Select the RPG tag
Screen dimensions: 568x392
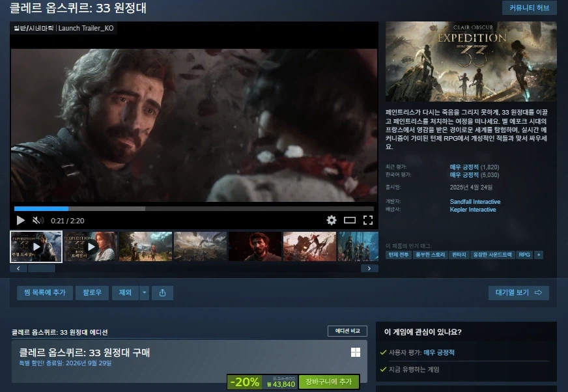524,255
